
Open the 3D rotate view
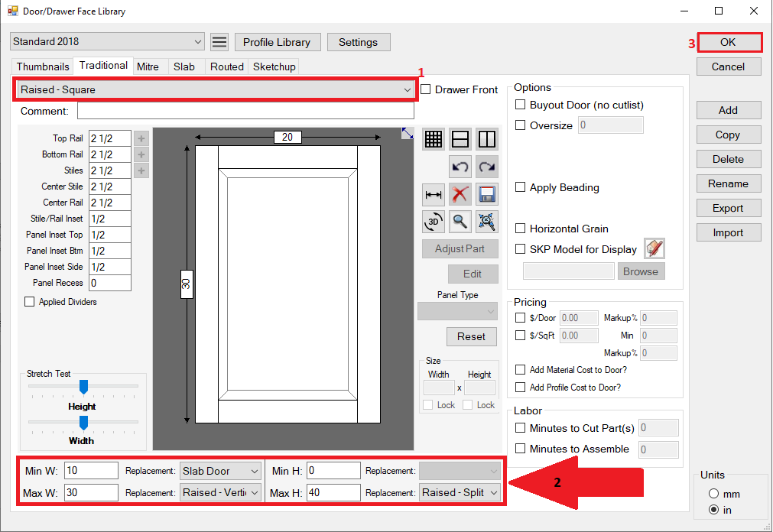click(434, 222)
